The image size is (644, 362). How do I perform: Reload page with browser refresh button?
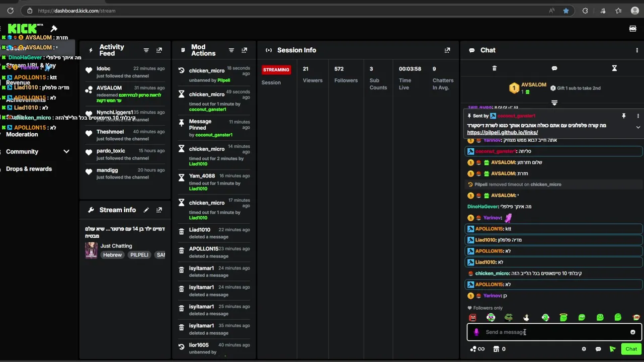click(10, 11)
